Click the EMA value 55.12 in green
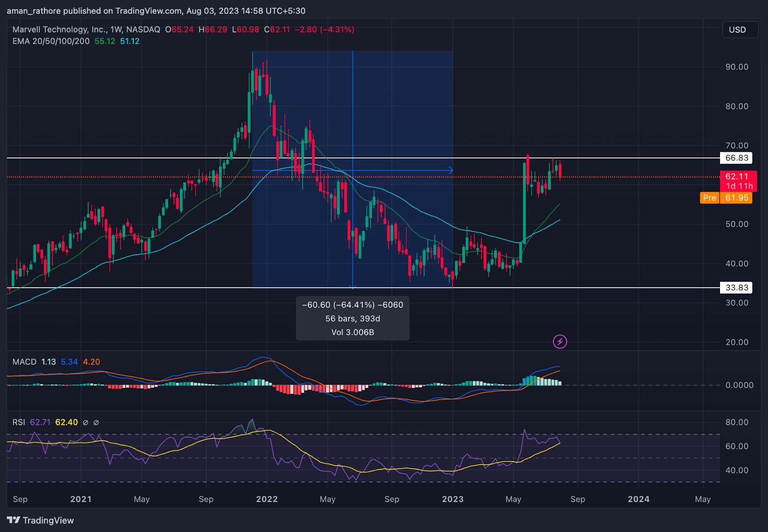 pos(105,41)
